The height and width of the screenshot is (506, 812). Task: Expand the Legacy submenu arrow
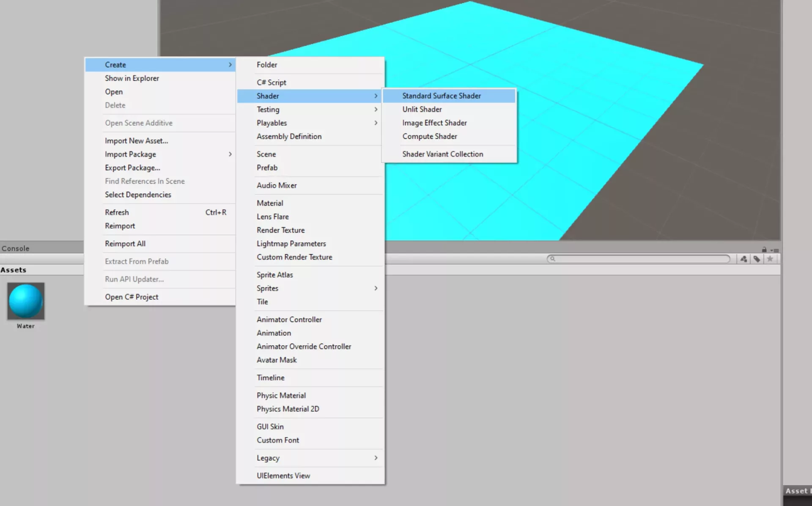(x=376, y=458)
